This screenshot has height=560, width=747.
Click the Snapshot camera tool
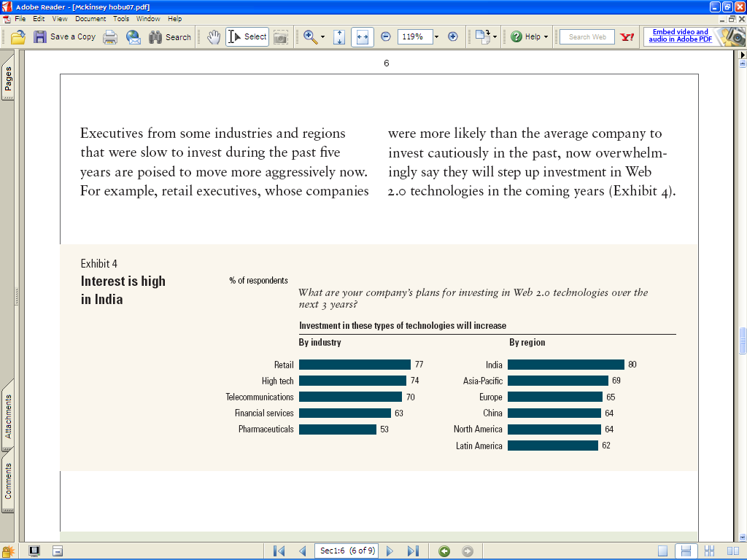281,36
